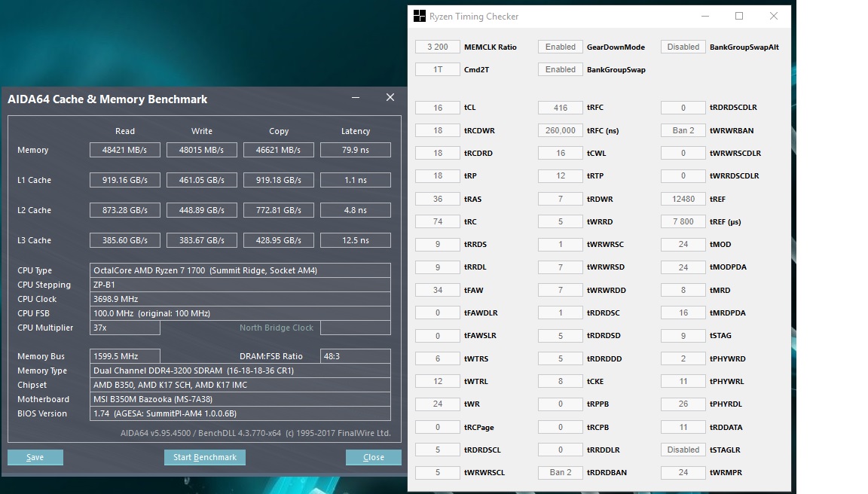Click the tWTRL value 12
Image resolution: width=868 pixels, height=494 pixels.
[x=438, y=382]
